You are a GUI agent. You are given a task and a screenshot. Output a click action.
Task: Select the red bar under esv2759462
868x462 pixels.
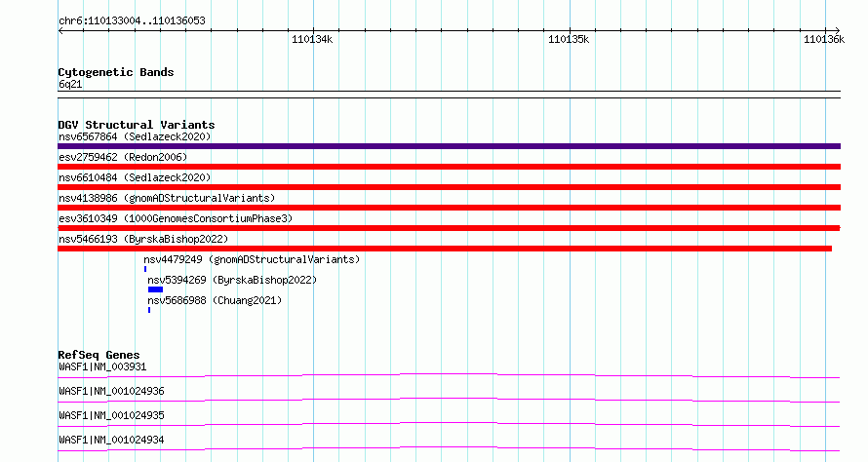(x=449, y=167)
